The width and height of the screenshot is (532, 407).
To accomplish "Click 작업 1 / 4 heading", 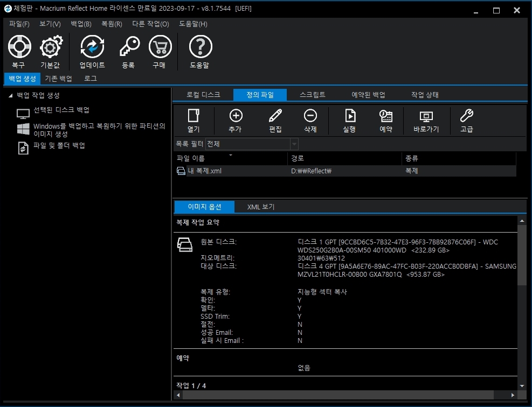I will [191, 385].
